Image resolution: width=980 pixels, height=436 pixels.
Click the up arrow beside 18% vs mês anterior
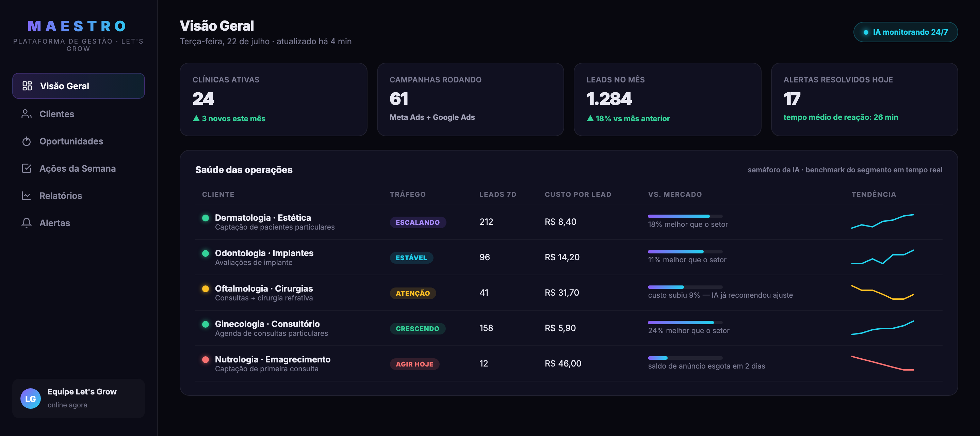590,119
